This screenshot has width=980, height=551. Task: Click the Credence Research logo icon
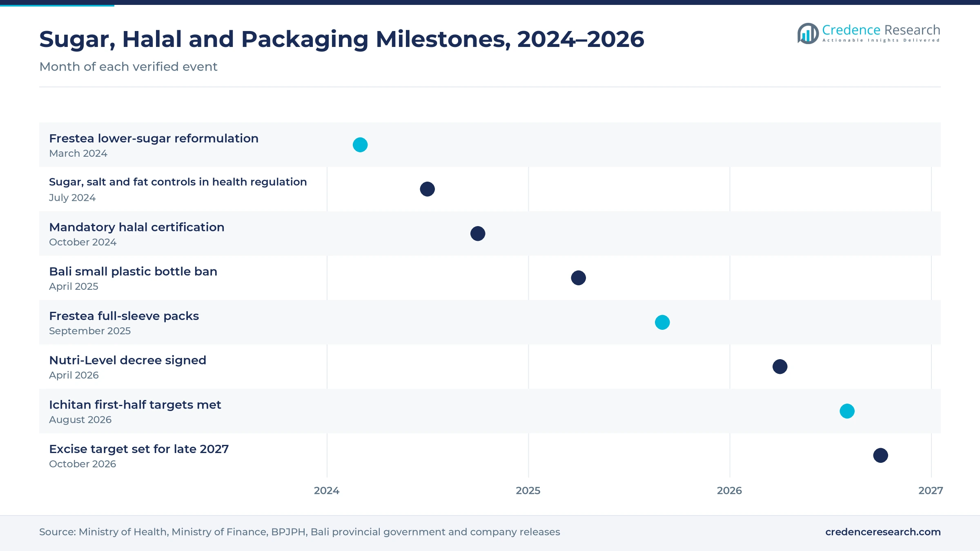point(808,33)
